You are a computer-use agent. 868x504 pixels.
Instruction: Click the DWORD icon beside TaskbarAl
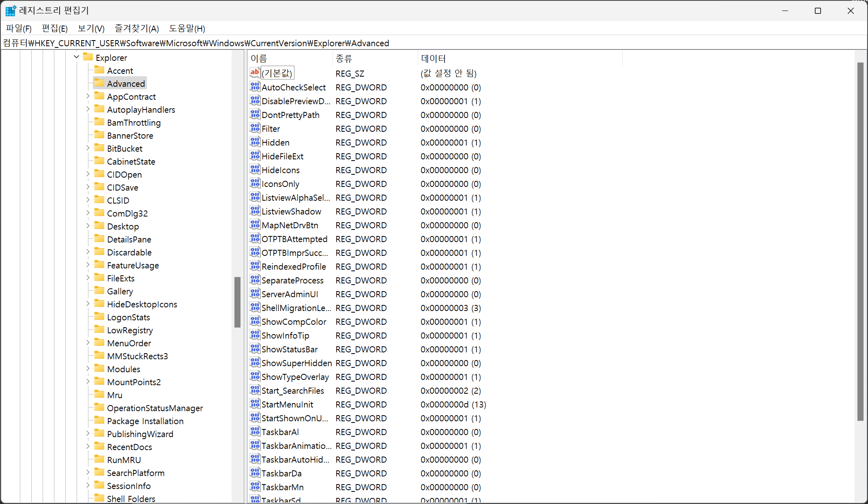(255, 432)
